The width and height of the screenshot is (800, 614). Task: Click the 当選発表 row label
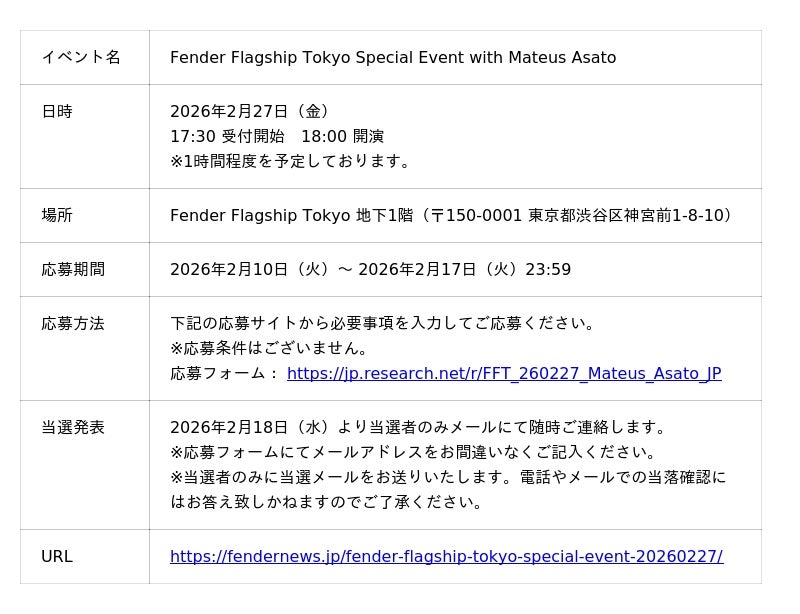(x=73, y=427)
